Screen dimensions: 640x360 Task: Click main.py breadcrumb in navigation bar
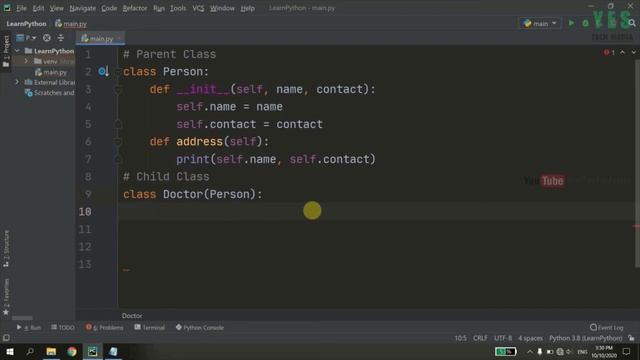click(71, 24)
